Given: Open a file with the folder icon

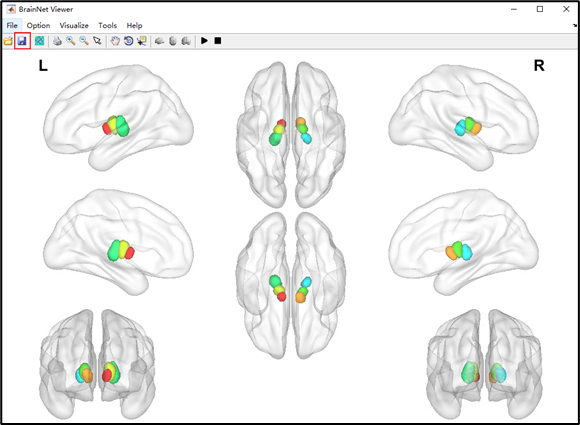Looking at the screenshot, I should click(8, 41).
